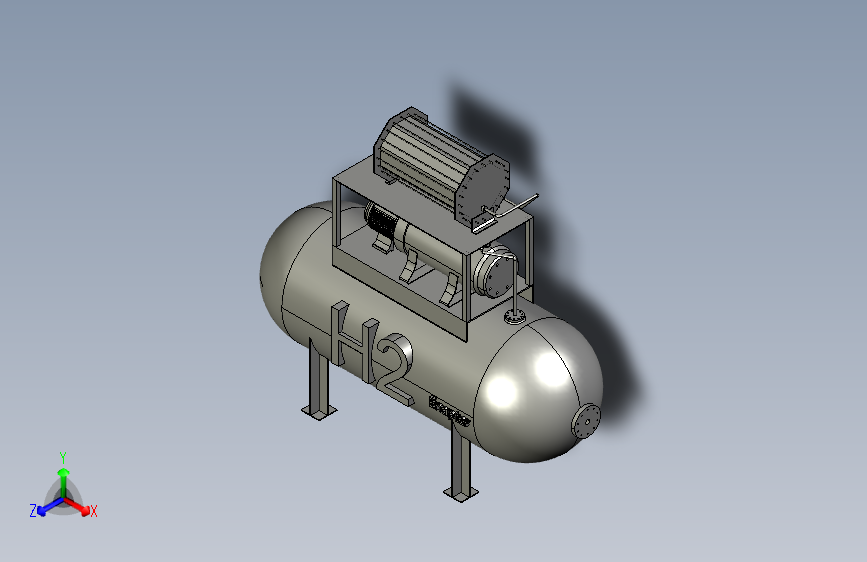
Task: Select the small nameplate text on the tank
Action: (450, 412)
